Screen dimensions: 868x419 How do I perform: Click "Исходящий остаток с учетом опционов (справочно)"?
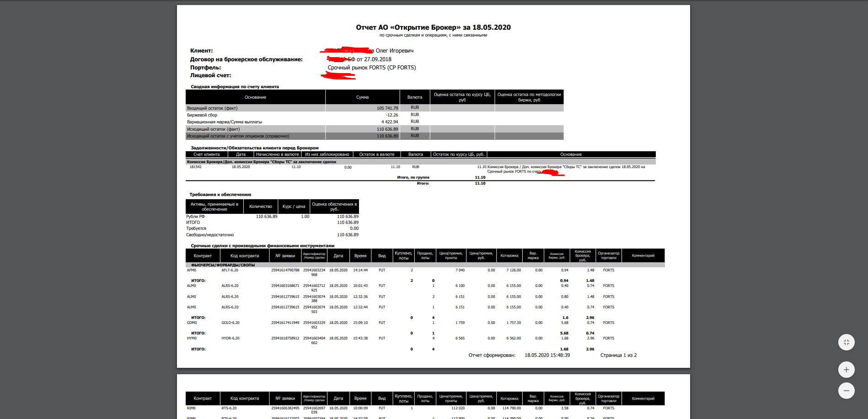tap(238, 136)
